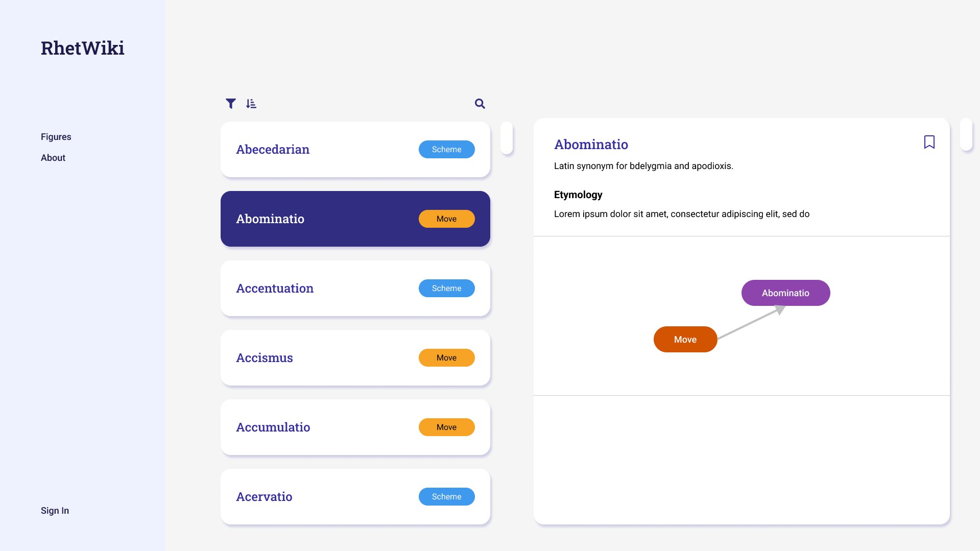Click the orange Move graph node
The height and width of the screenshot is (551, 980).
(x=685, y=340)
